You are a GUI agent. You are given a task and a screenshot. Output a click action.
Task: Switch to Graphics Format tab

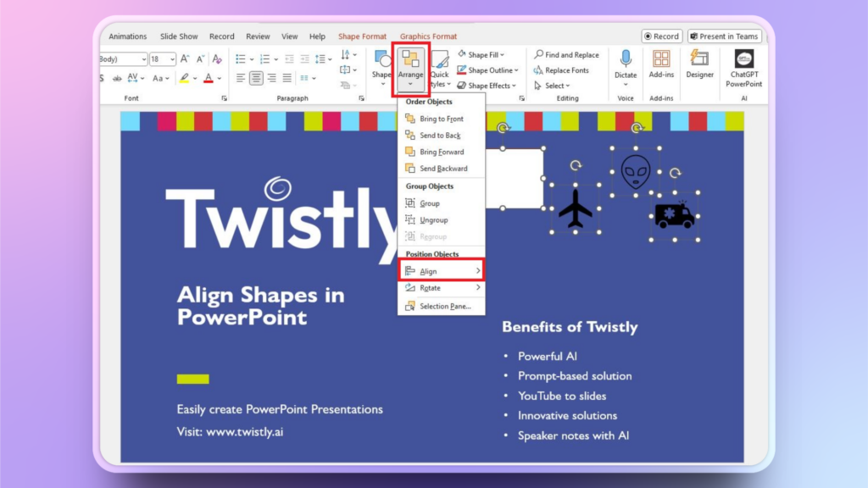tap(428, 36)
